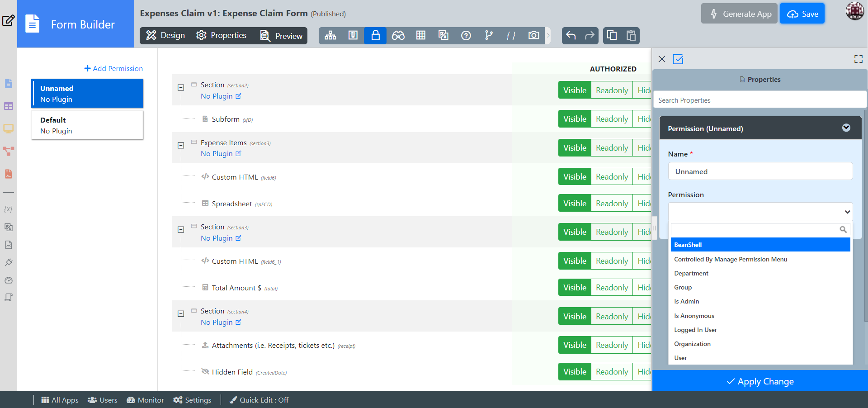Click the Generate App button

(739, 14)
